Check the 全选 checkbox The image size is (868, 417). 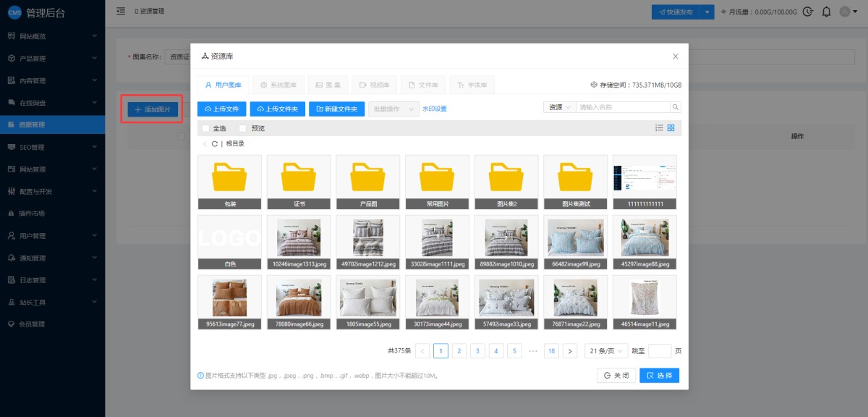click(x=206, y=128)
